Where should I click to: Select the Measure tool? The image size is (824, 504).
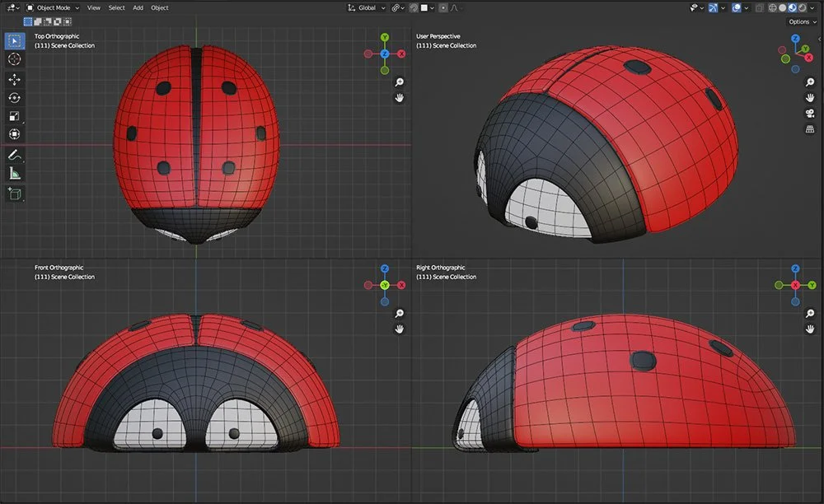[x=13, y=174]
